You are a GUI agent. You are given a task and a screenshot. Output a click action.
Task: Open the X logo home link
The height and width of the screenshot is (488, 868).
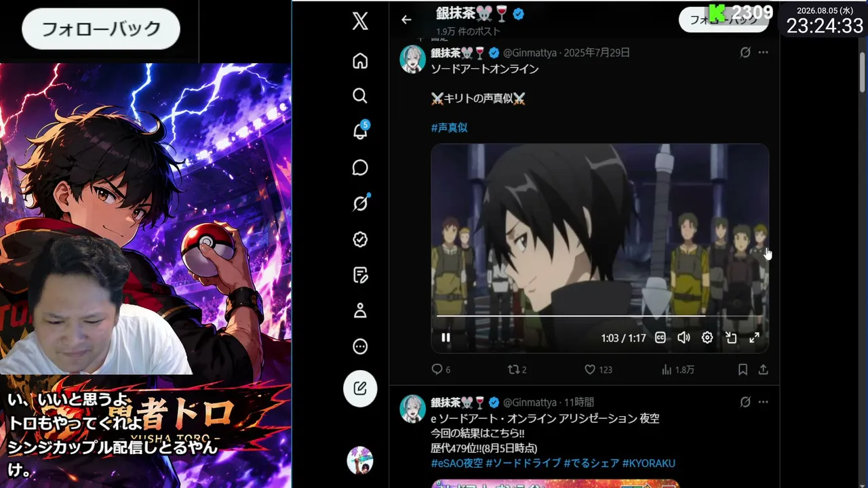coord(360,21)
